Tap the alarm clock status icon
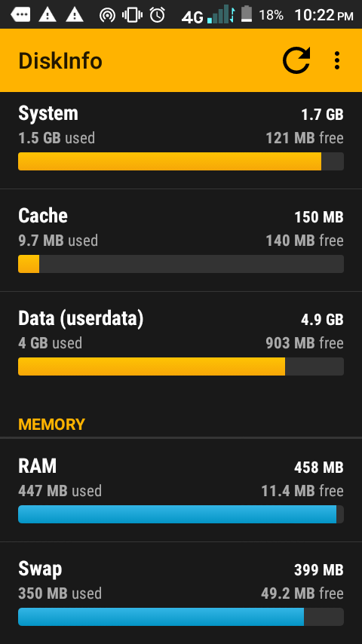362x644 pixels. tap(157, 15)
